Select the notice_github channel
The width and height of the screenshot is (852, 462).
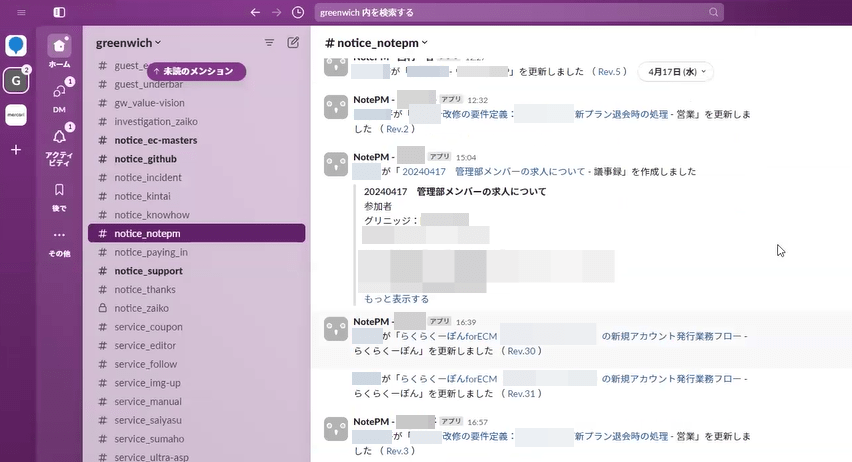[x=145, y=159]
